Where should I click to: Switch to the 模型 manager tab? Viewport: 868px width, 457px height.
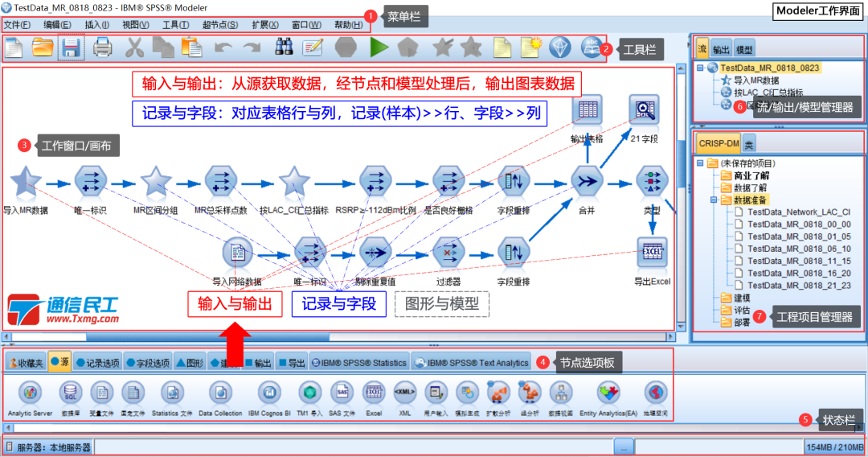[x=744, y=49]
